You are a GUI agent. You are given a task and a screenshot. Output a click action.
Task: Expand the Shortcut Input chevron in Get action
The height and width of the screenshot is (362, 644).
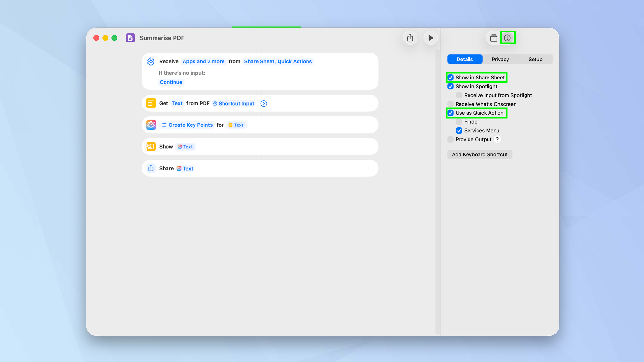point(264,103)
